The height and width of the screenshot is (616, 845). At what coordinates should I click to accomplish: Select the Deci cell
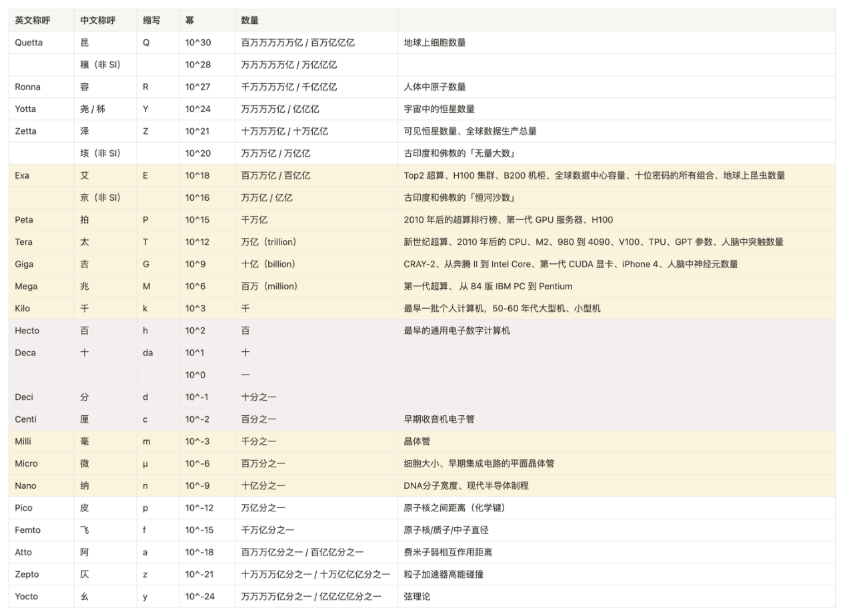41,397
